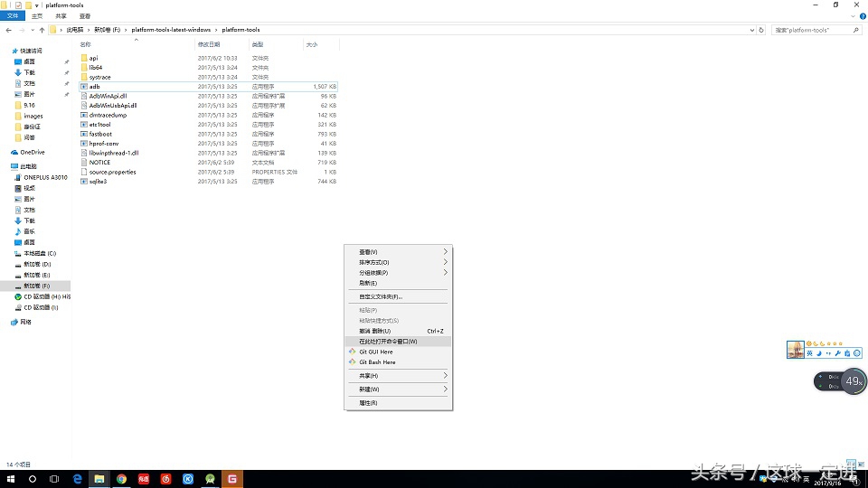Select libwinpthread-1.dll file
The height and width of the screenshot is (488, 868).
click(x=114, y=153)
